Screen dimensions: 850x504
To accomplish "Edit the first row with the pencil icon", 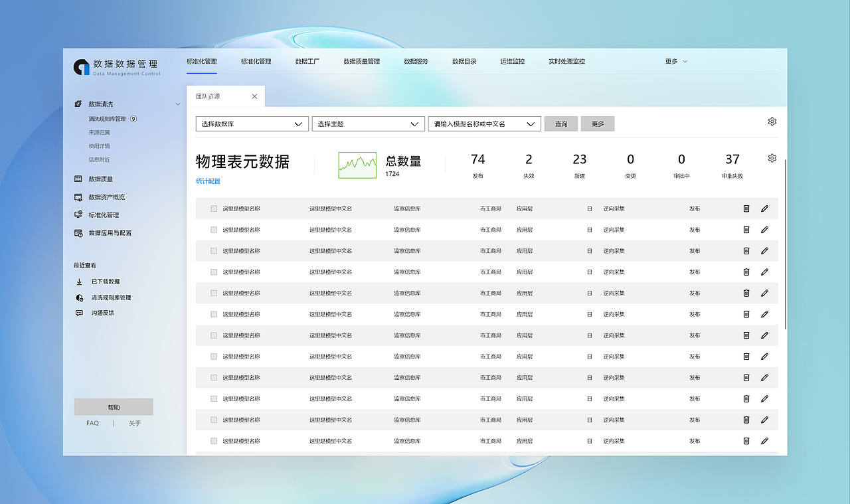I will (x=764, y=208).
